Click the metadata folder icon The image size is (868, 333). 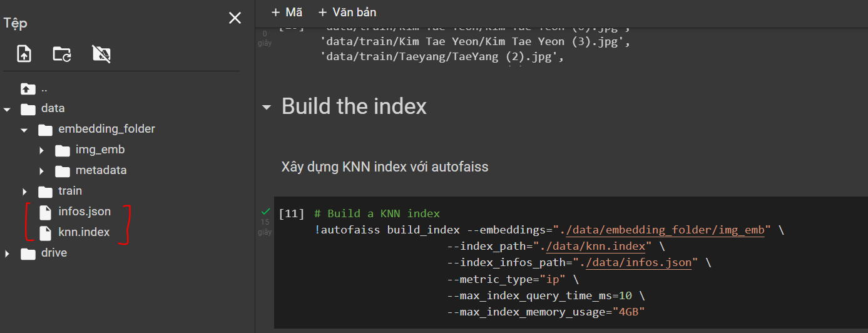click(63, 171)
